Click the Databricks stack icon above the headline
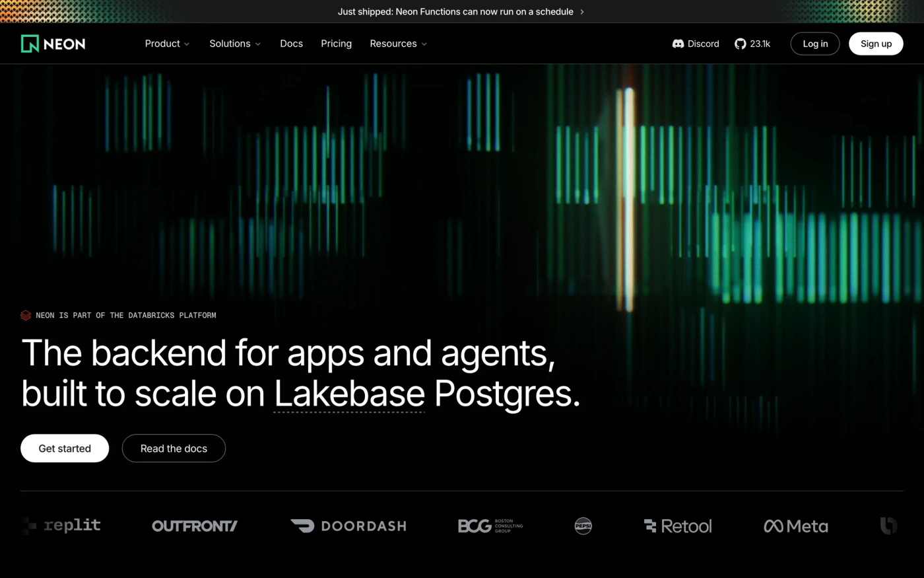Viewport: 924px width, 578px height. point(26,315)
